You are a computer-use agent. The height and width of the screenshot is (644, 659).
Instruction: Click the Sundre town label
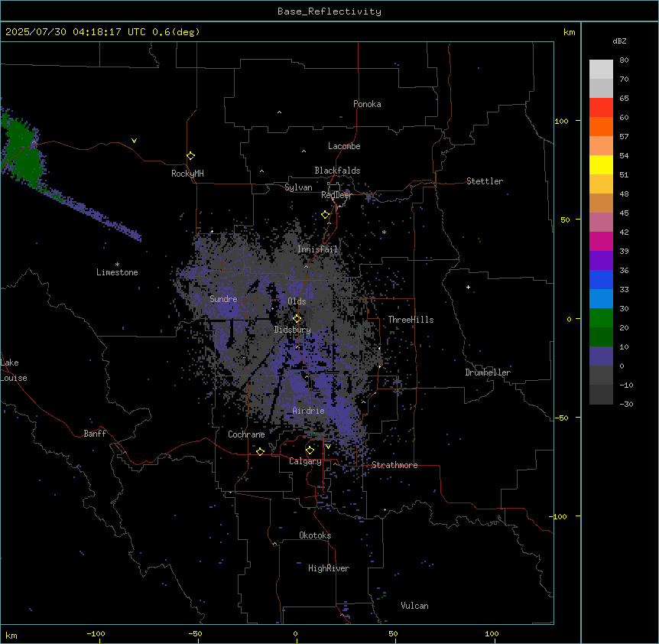point(223,299)
